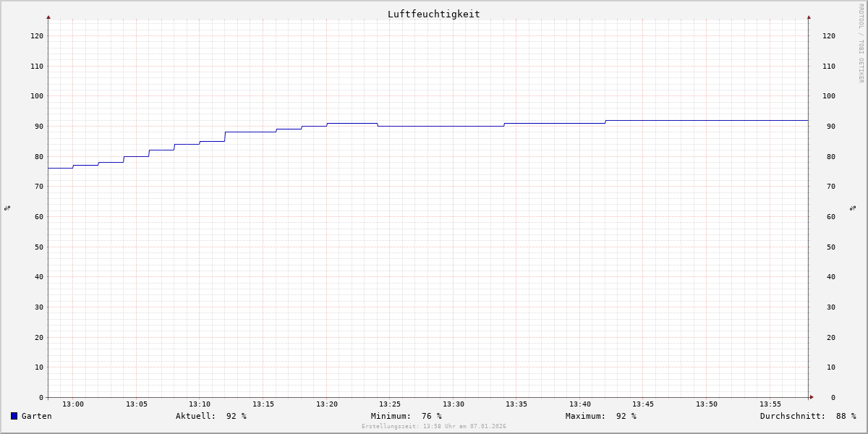Select the Minimum: 76 % value
868x434 pixels.
click(x=407, y=416)
